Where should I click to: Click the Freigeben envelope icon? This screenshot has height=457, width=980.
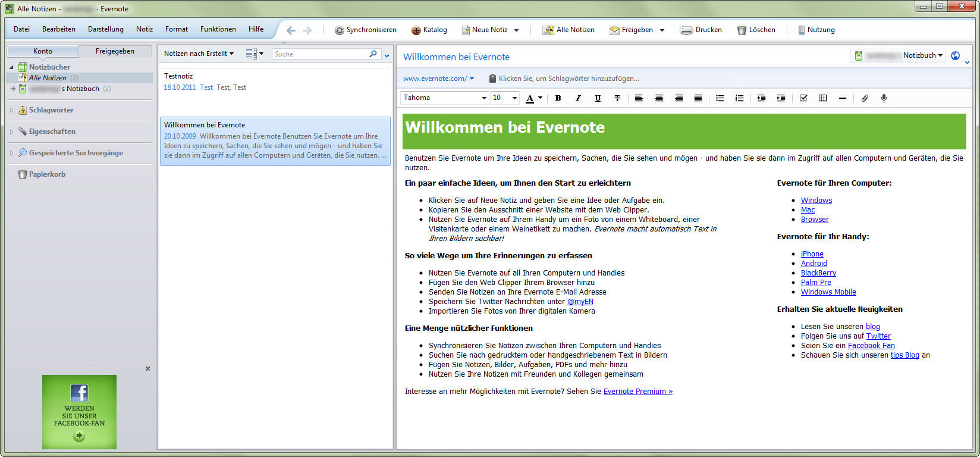[x=614, y=30]
